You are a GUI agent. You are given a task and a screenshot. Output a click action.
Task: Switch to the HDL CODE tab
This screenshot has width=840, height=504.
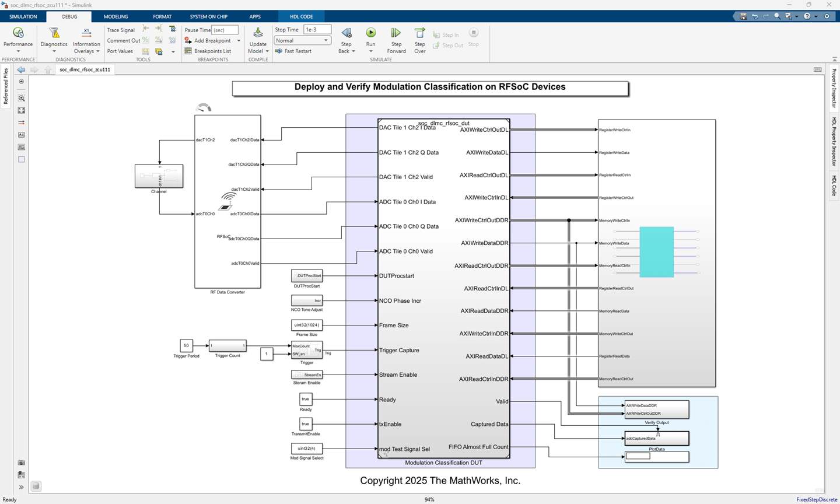(x=302, y=17)
